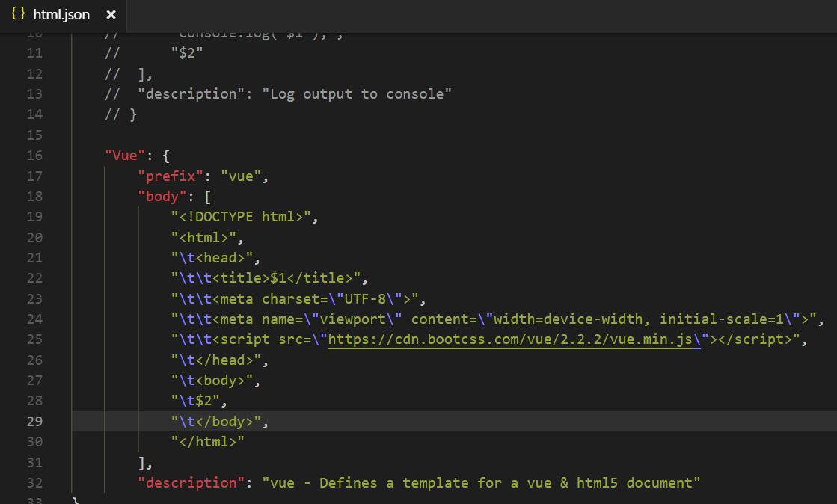Click the commented closing brace on line 14
The image size is (837, 504).
coord(133,115)
